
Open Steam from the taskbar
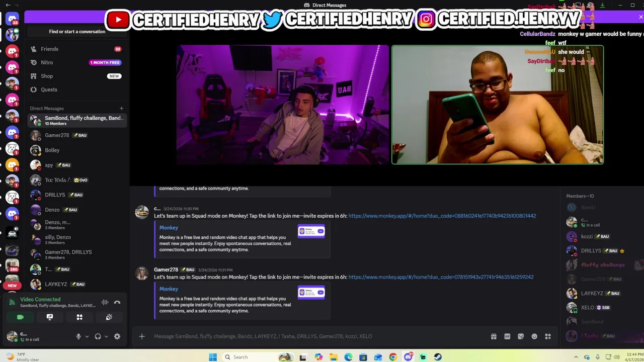click(x=438, y=357)
